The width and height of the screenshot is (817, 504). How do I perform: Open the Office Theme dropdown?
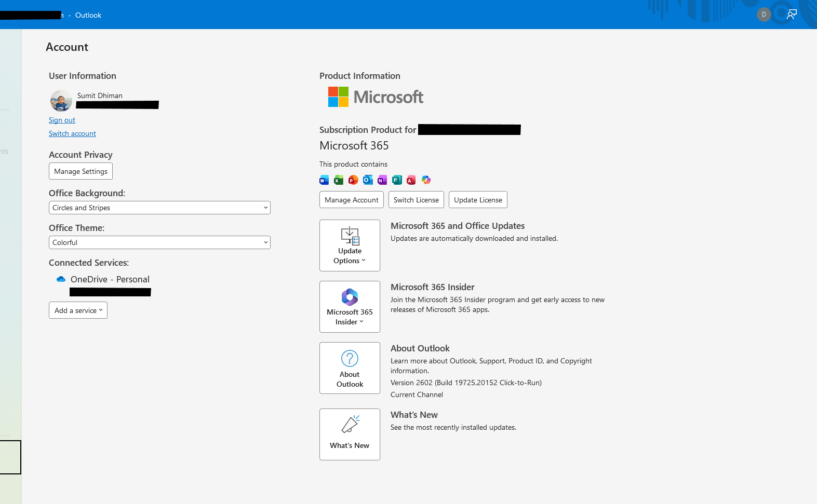pos(159,242)
